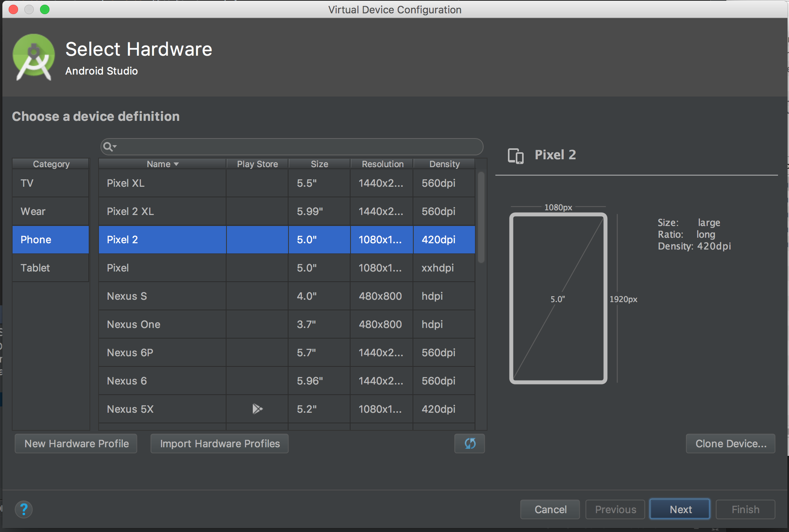Select the Nexus One device row

tap(162, 324)
